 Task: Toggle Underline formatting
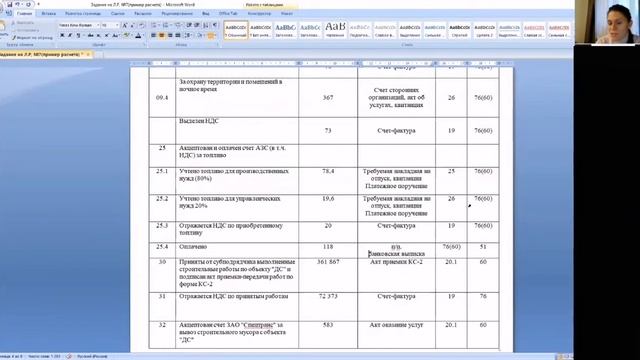78,36
